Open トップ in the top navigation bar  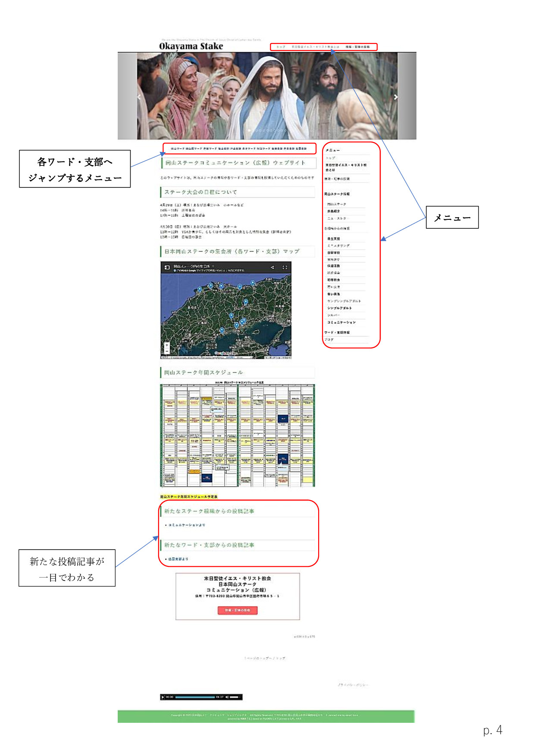pos(281,47)
